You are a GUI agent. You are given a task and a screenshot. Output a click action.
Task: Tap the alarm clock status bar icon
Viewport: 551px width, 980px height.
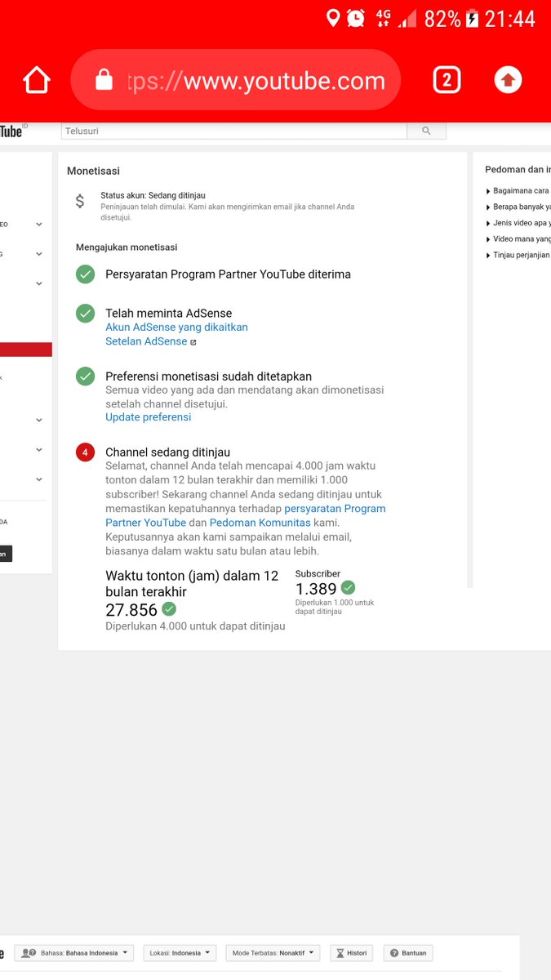point(356,18)
